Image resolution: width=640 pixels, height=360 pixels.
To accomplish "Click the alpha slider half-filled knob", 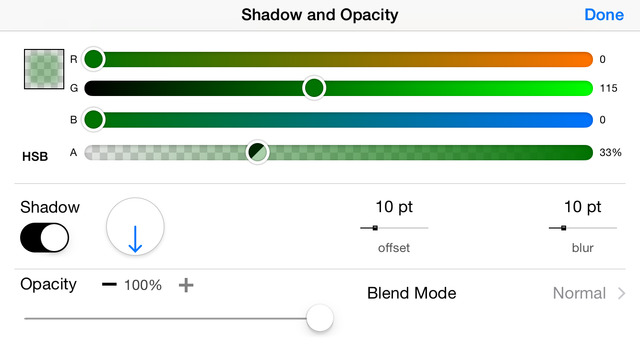I will click(x=258, y=152).
